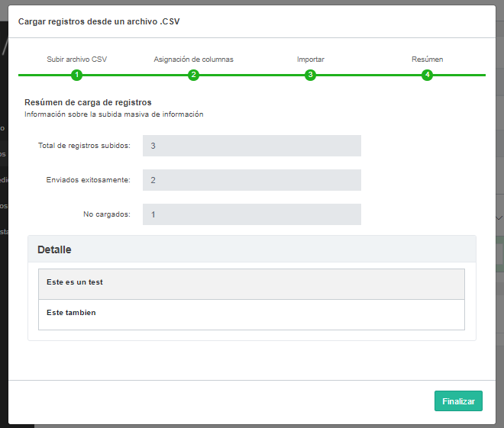Image resolution: width=504 pixels, height=428 pixels.
Task: Click the 'Detalle' panel header
Action: pyautogui.click(x=252, y=249)
